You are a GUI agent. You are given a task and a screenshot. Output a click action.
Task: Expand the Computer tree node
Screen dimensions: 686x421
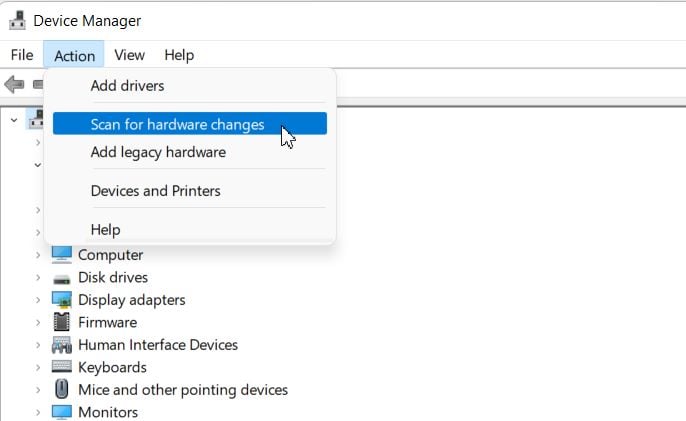[38, 255]
